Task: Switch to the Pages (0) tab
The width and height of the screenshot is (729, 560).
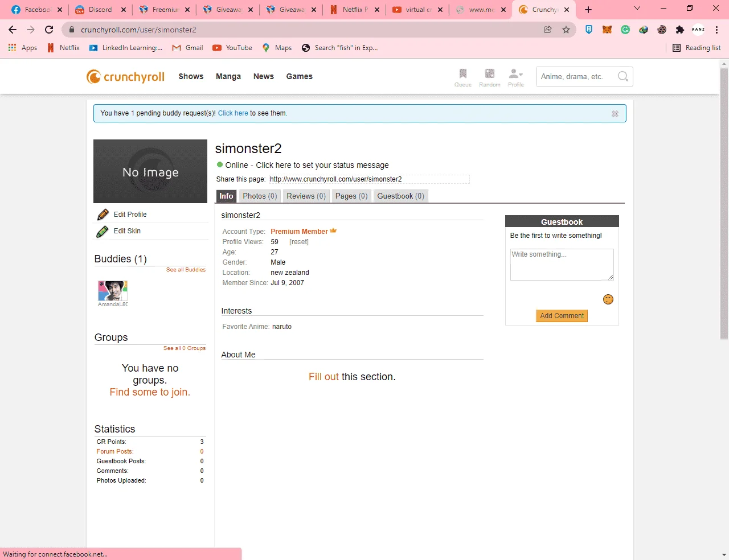Action: 351,196
